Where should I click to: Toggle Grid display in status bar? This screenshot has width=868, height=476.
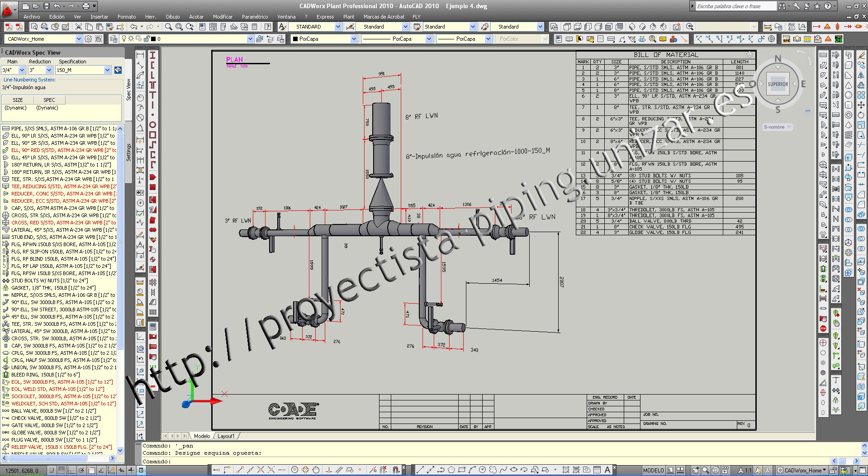coord(61,470)
